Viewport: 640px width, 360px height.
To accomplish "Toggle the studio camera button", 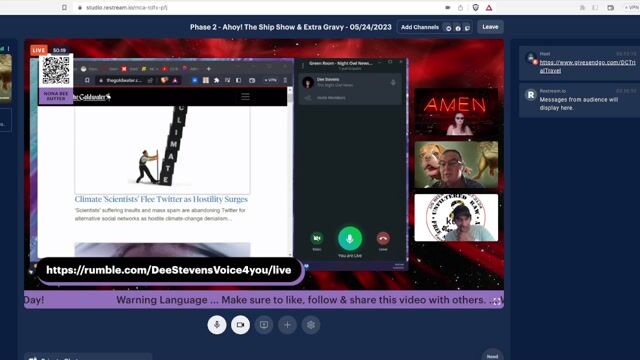I will click(240, 325).
